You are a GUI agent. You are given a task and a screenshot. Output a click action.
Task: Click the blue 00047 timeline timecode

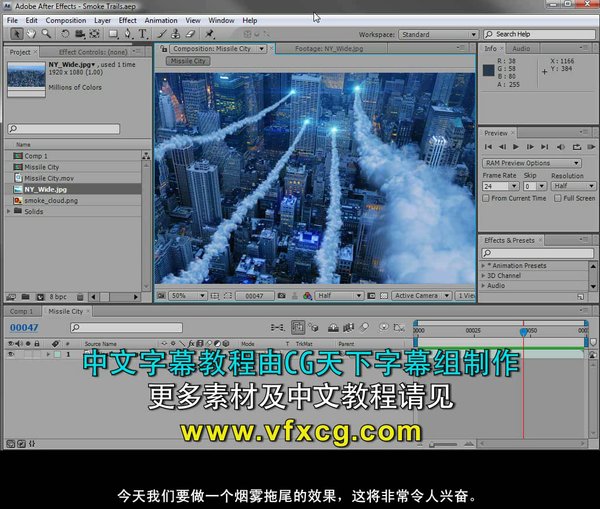click(24, 328)
